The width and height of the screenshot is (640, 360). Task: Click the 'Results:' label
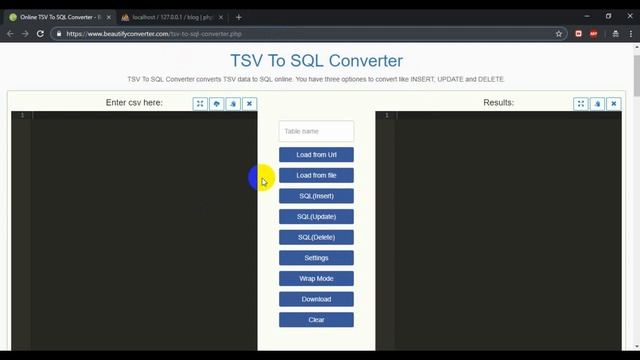pos(498,102)
